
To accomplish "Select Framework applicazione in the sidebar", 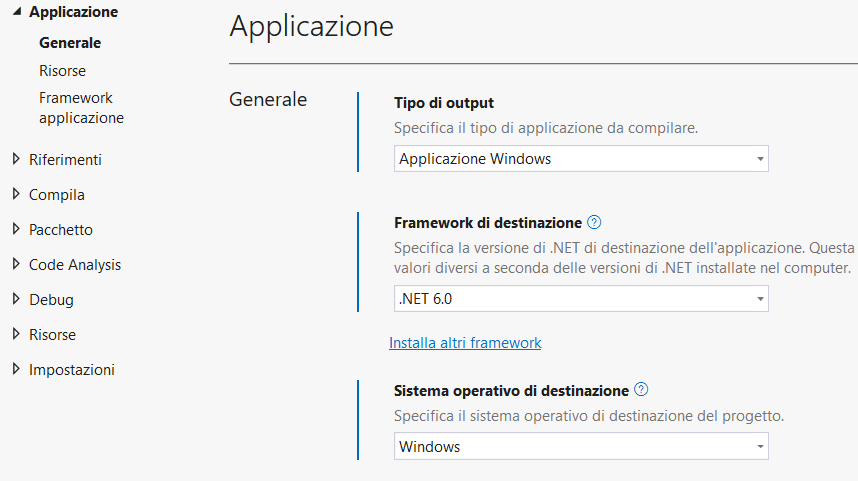I will point(81,108).
